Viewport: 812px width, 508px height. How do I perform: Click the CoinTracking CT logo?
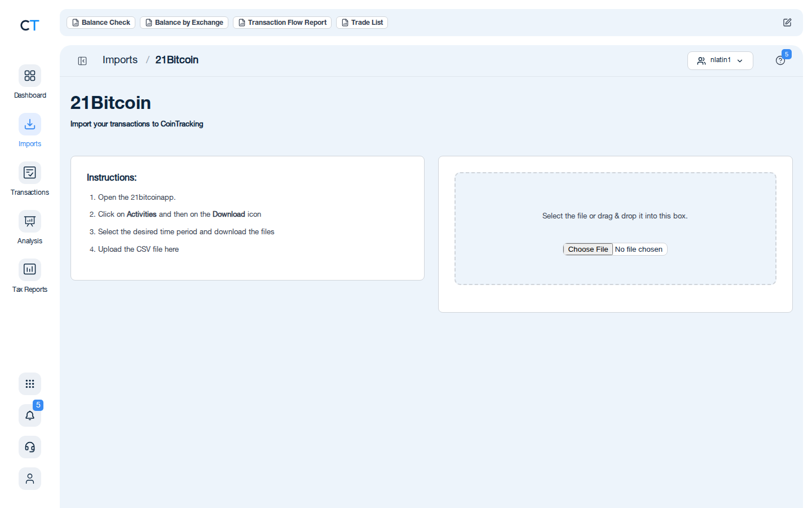pyautogui.click(x=29, y=25)
